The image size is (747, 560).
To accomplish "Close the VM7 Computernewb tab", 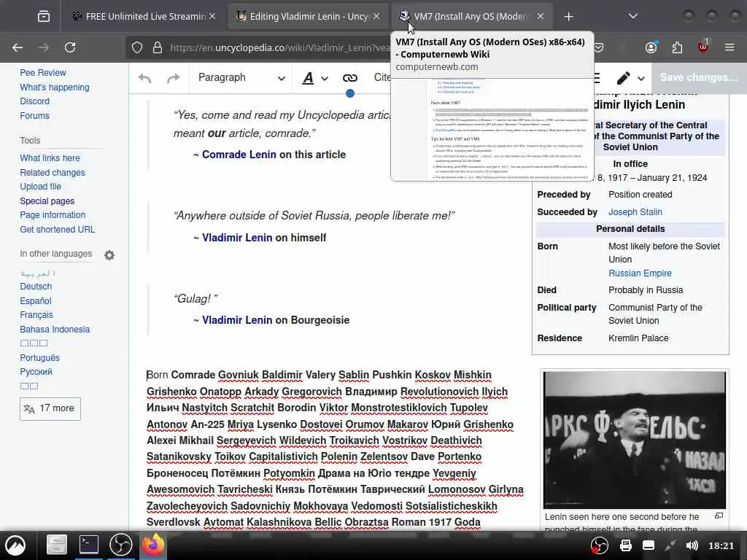I will (x=541, y=17).
